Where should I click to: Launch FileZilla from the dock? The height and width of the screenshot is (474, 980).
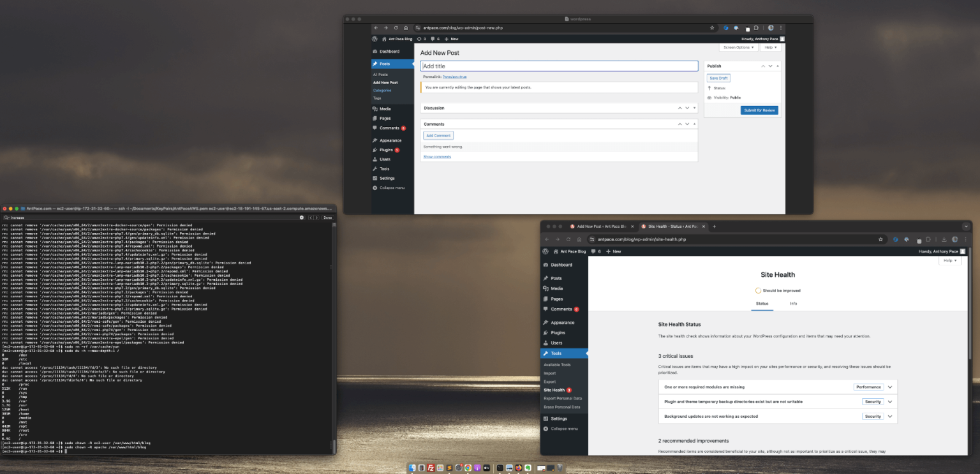(x=431, y=468)
